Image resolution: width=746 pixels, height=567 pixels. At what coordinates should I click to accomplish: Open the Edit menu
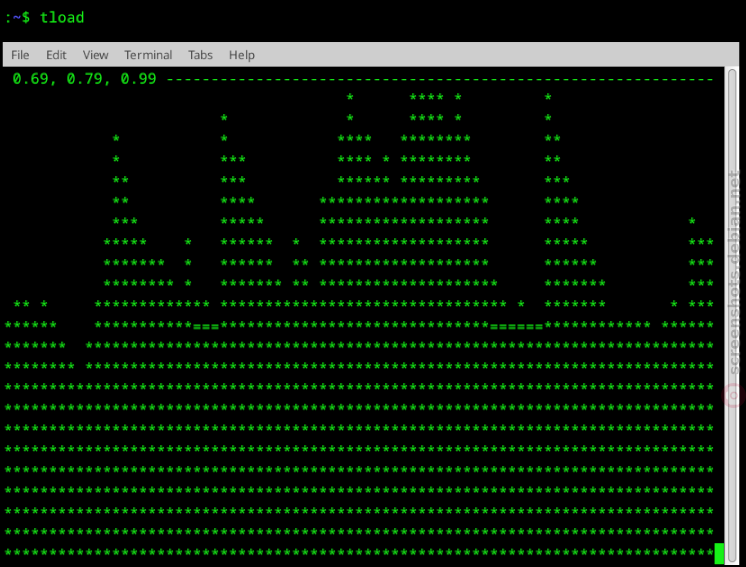click(x=56, y=55)
